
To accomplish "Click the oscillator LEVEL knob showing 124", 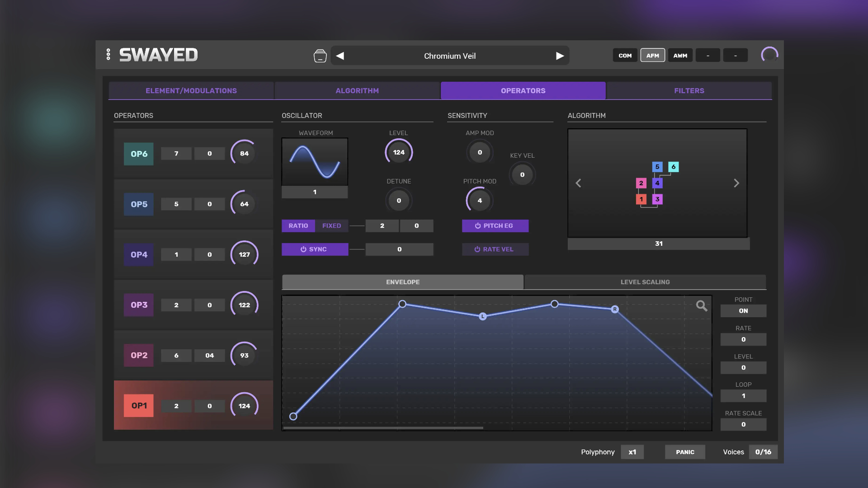I will point(399,152).
